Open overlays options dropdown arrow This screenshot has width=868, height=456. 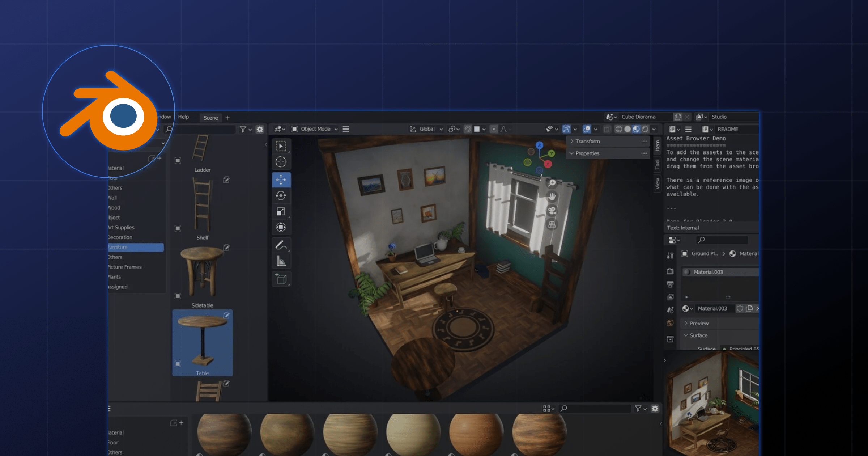tap(596, 129)
